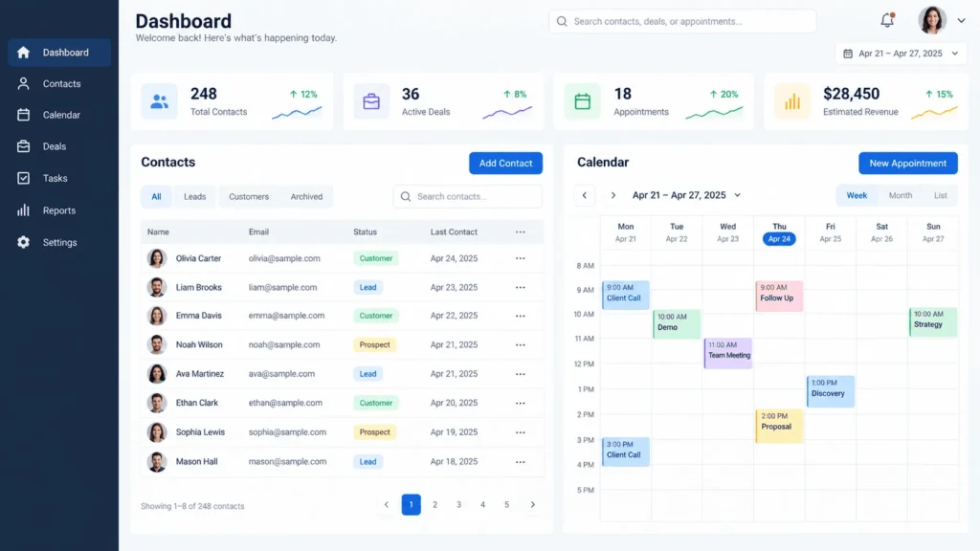Open row options for Liam Brooks
This screenshot has width=980, height=551.
(520, 287)
